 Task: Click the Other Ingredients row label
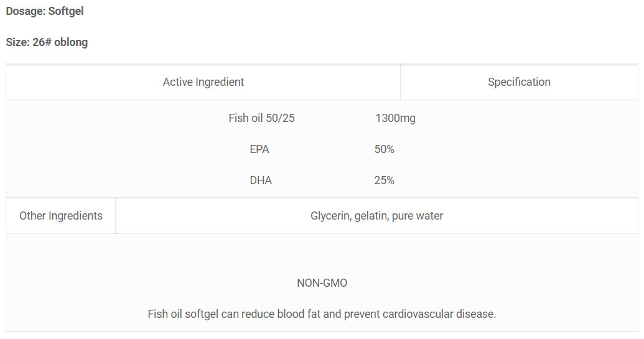click(61, 216)
